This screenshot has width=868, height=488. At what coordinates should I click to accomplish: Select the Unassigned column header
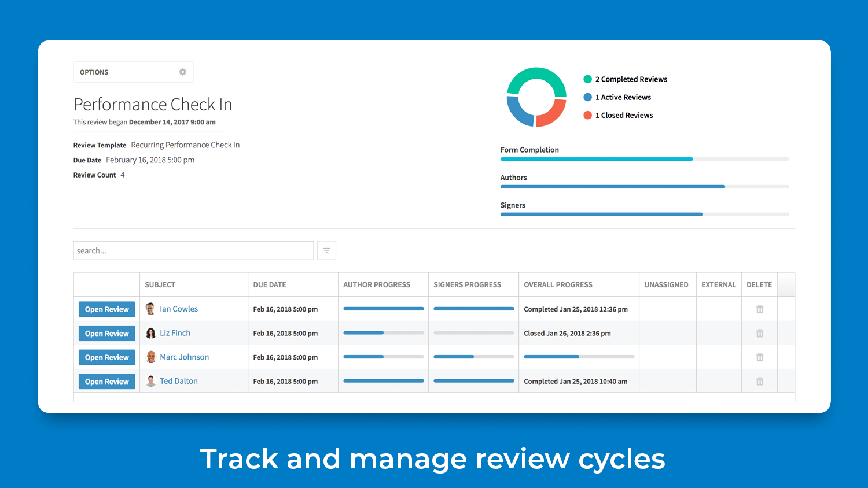point(667,284)
